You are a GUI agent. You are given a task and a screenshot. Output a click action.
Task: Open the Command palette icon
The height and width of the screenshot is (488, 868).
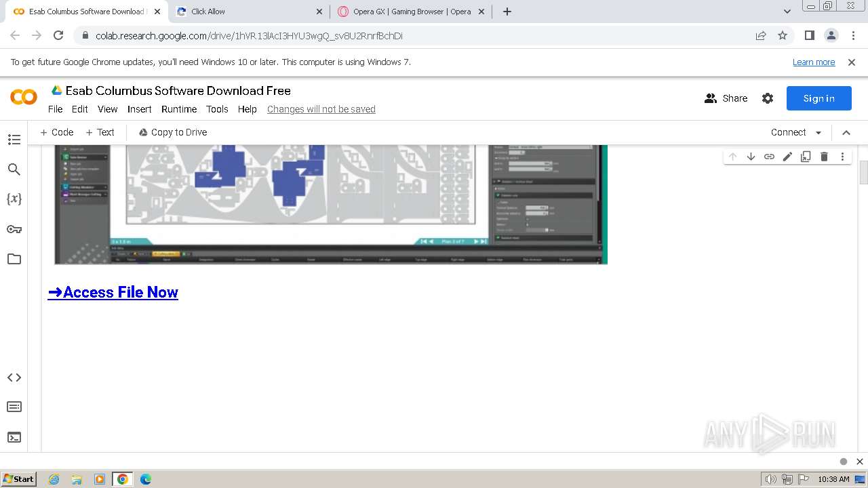(x=14, y=407)
